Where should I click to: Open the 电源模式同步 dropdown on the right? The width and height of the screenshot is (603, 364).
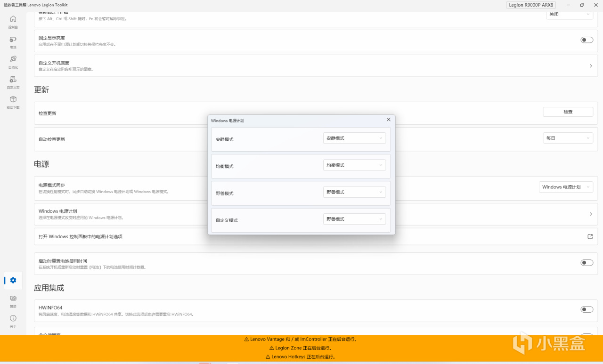566,187
